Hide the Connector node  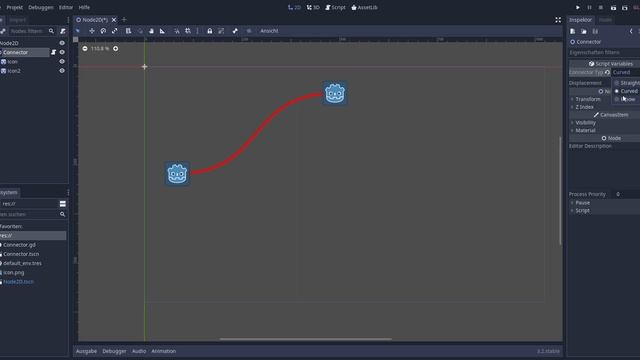[62, 52]
